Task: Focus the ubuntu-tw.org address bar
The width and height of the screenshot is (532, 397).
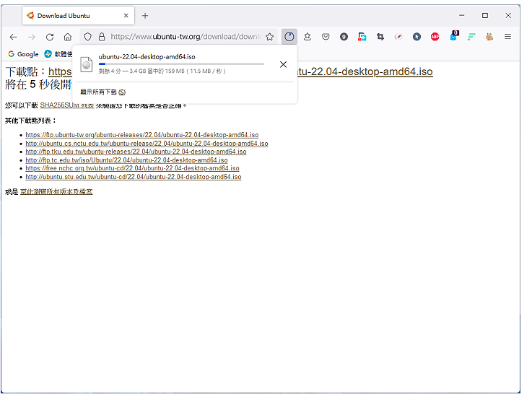Action: coord(186,37)
